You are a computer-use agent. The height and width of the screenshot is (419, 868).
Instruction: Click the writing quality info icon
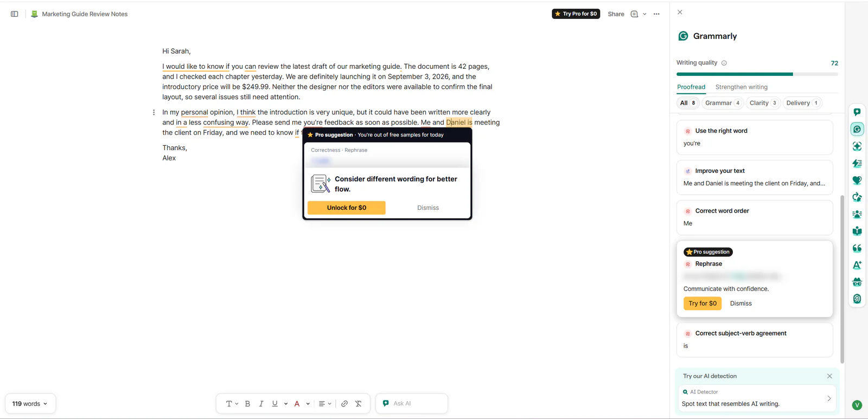point(724,63)
